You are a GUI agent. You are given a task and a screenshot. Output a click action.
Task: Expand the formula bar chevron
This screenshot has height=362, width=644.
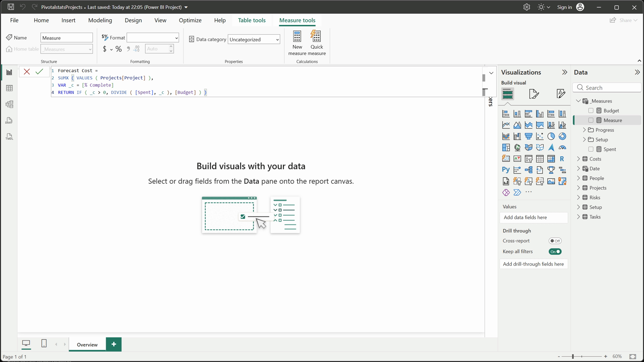[x=491, y=73]
